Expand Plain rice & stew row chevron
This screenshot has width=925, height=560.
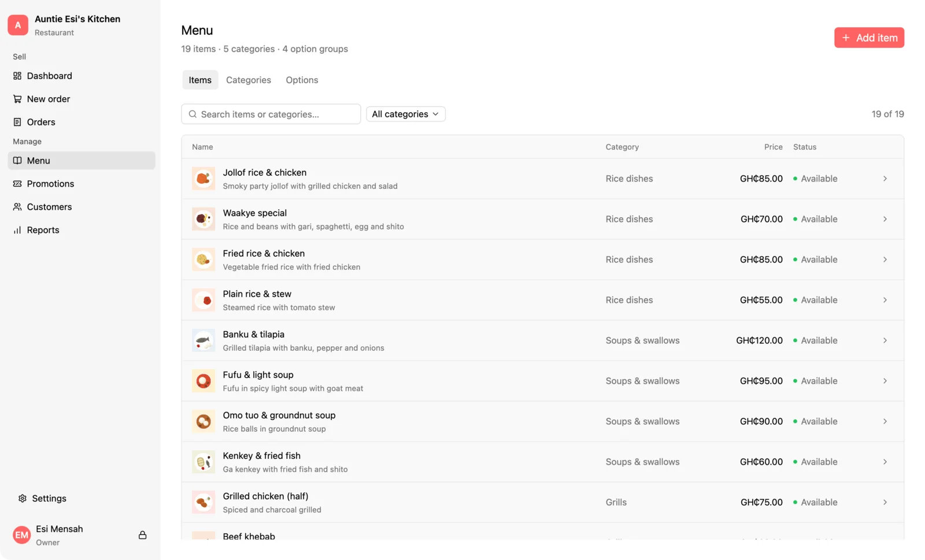885,300
